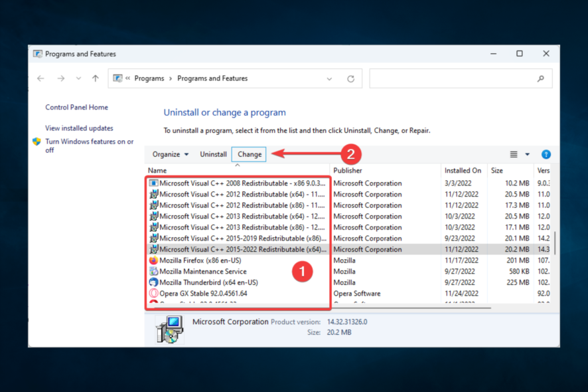Refresh the program list
Viewport: 588px width, 392px height.
point(350,79)
